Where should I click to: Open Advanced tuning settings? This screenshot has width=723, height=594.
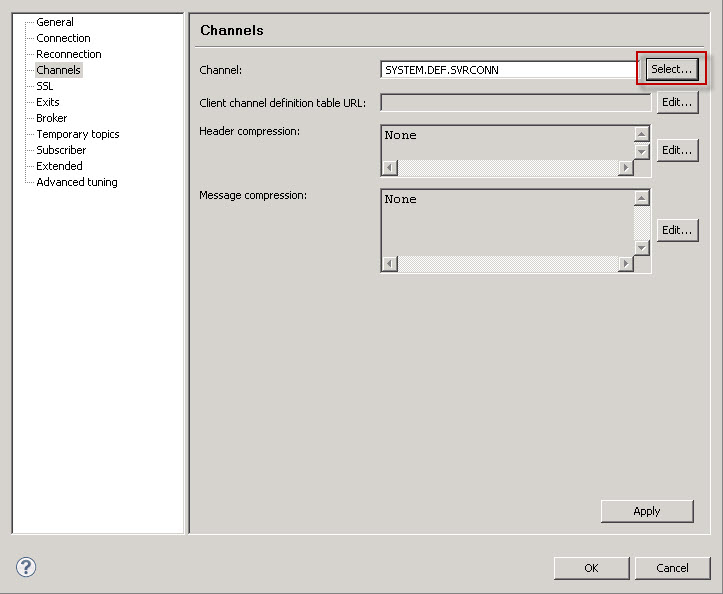(77, 182)
